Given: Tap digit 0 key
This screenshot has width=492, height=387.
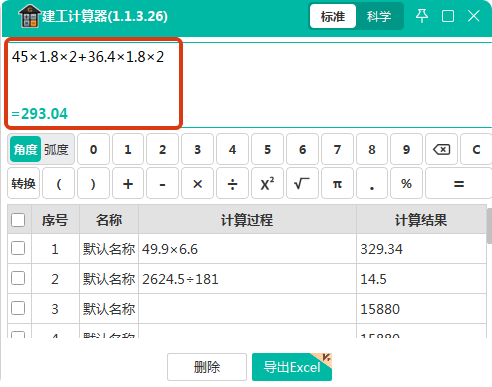Looking at the screenshot, I should pyautogui.click(x=93, y=149).
